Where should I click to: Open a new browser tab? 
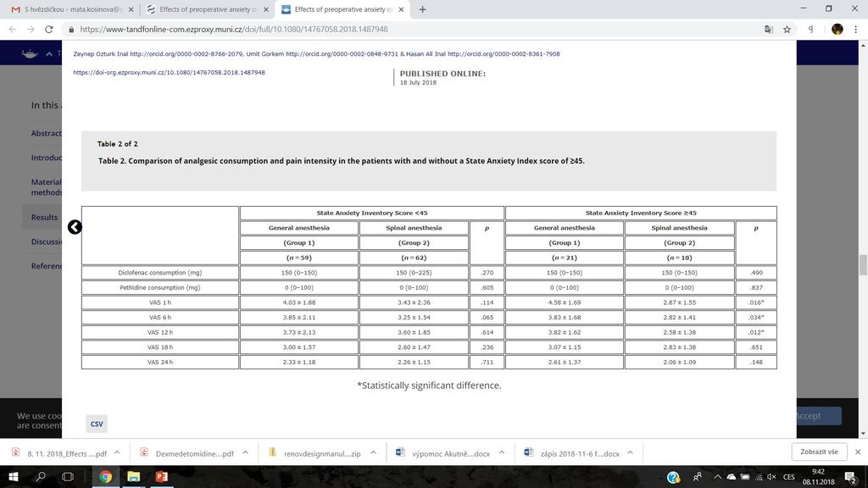tap(422, 9)
